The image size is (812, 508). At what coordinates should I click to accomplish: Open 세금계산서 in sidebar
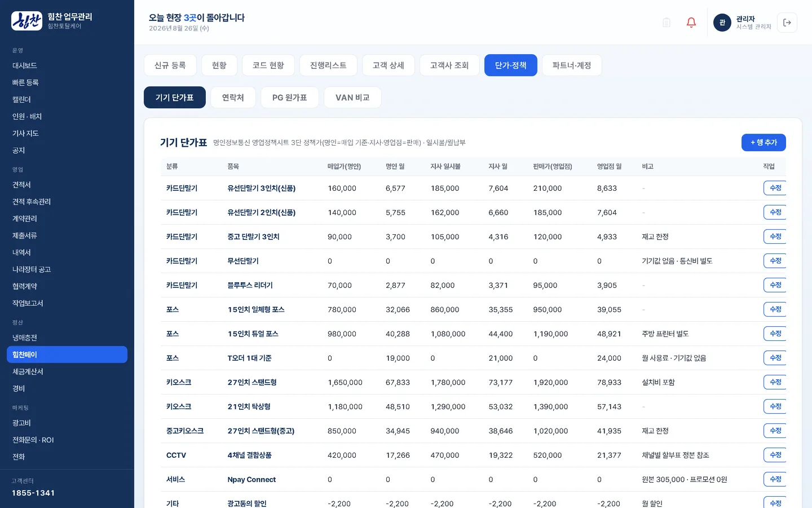click(x=67, y=371)
